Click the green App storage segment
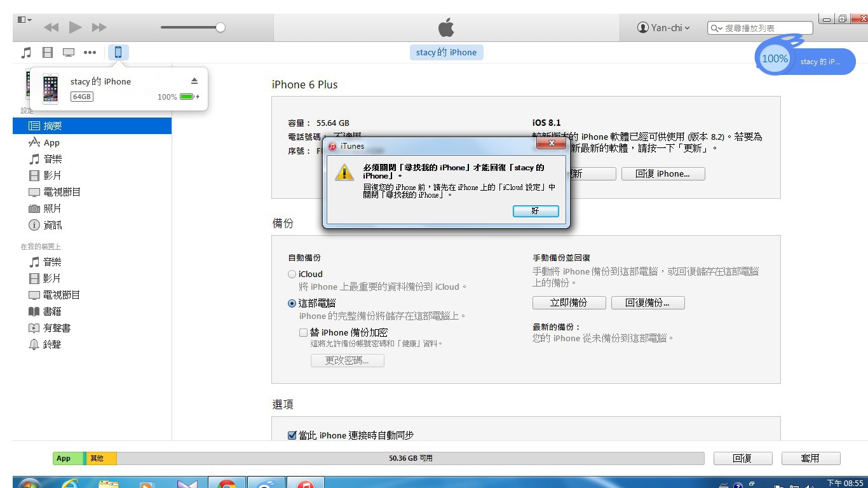 click(68, 458)
